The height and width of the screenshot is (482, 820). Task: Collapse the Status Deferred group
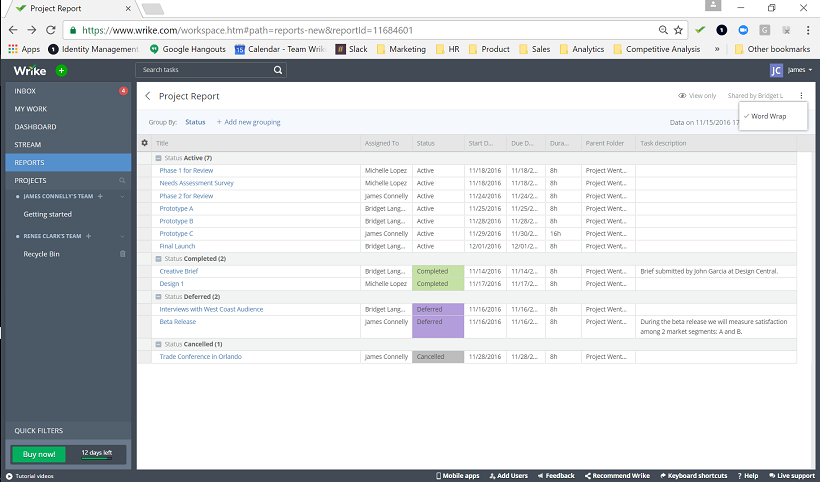pos(158,296)
